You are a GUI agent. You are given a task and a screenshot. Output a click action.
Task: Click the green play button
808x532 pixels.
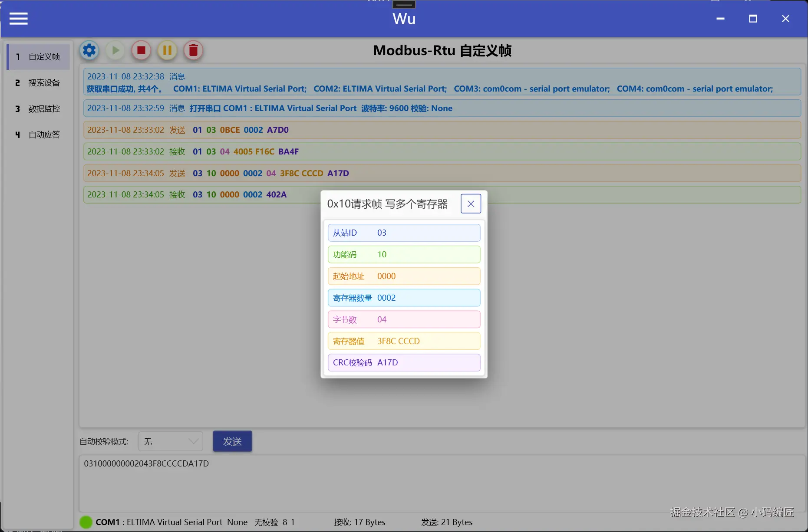(x=115, y=50)
